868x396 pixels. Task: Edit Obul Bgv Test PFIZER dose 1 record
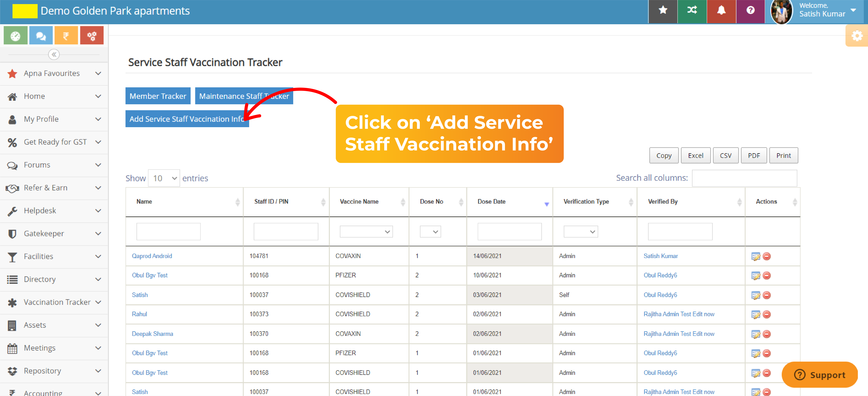(756, 354)
